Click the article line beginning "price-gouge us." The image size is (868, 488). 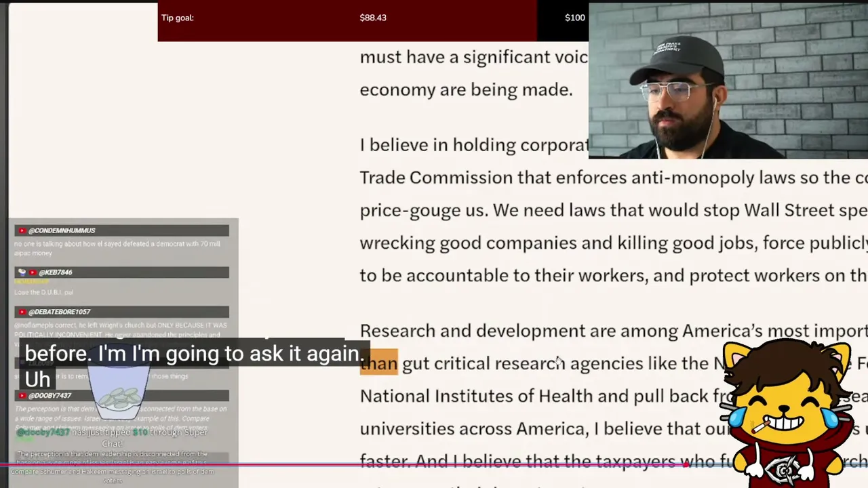614,210
